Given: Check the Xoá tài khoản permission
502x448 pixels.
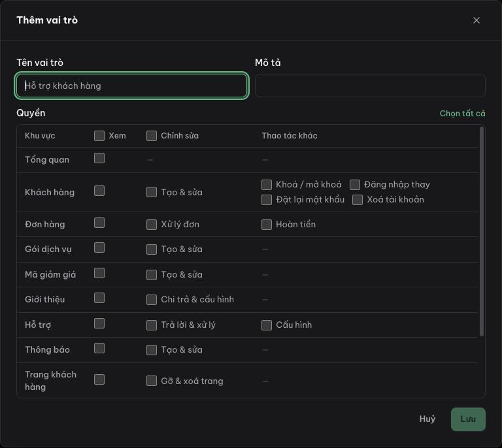Looking at the screenshot, I should pos(358,200).
